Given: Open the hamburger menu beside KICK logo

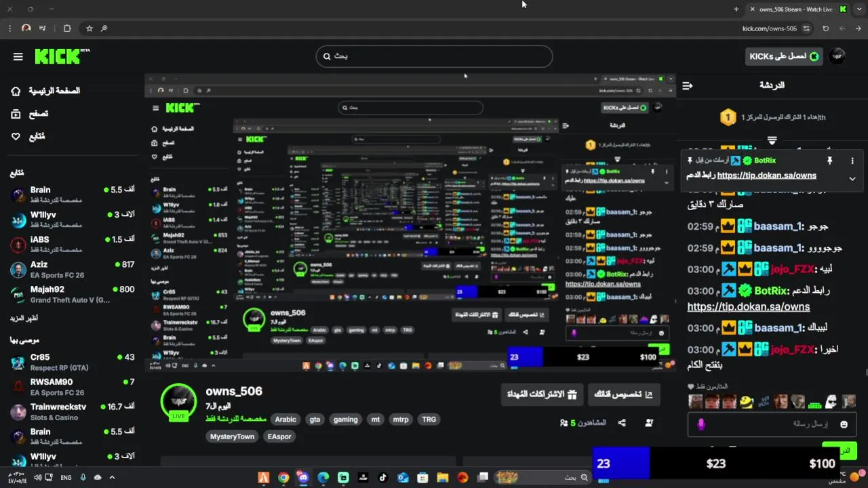Looking at the screenshot, I should tap(18, 57).
